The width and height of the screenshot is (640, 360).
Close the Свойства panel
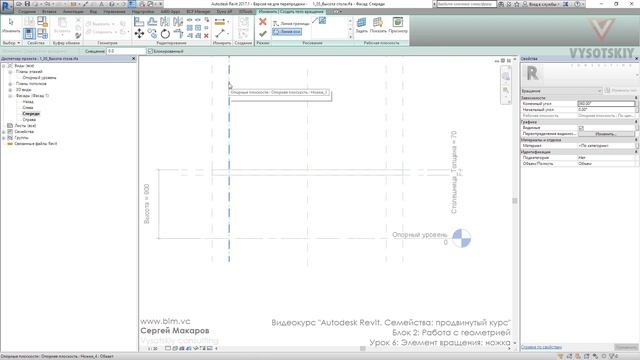pyautogui.click(x=636, y=59)
